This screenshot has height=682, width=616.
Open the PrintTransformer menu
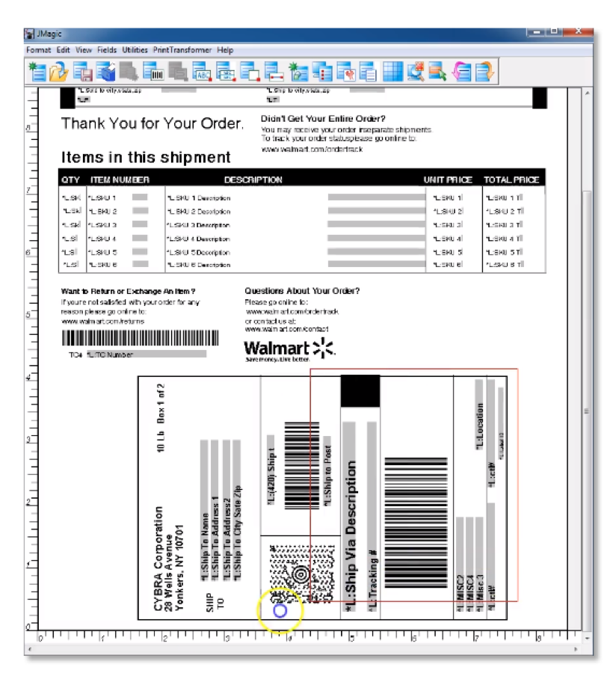click(182, 50)
